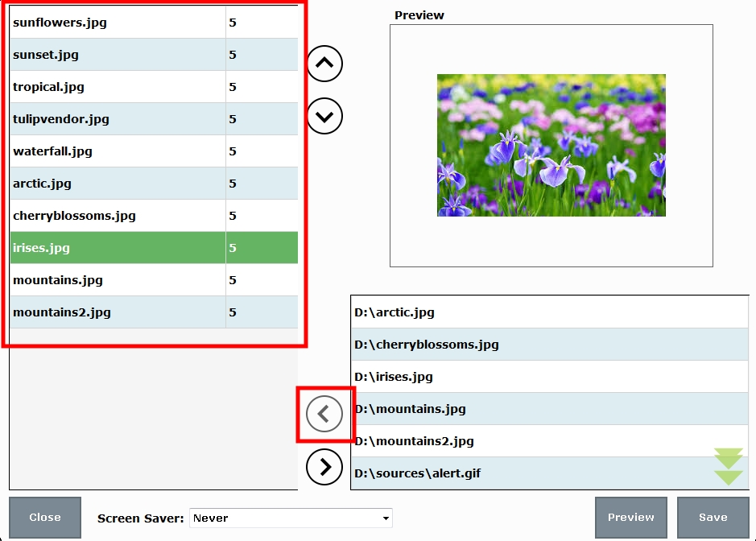Click the Save button
Screen dimensions: 756x541
click(713, 518)
